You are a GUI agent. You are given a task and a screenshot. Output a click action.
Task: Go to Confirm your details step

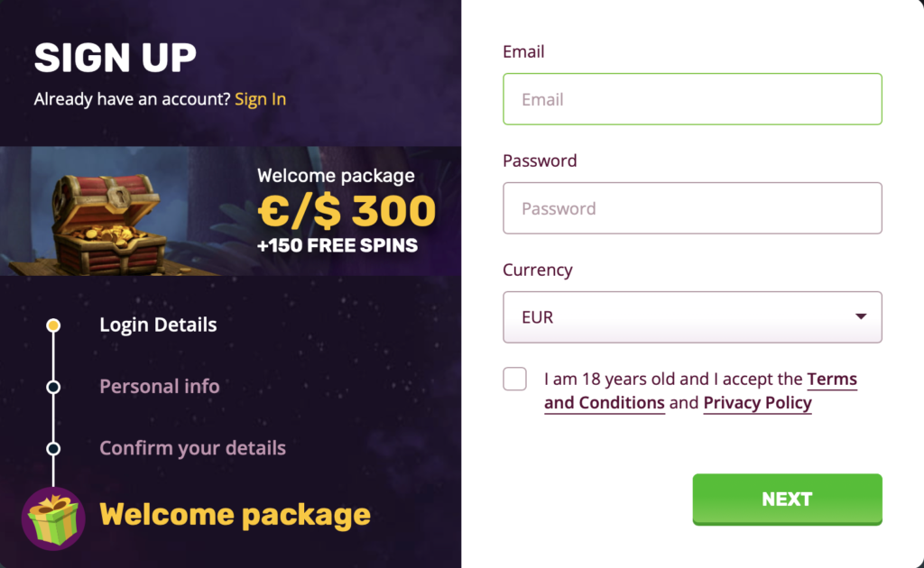[x=193, y=448]
